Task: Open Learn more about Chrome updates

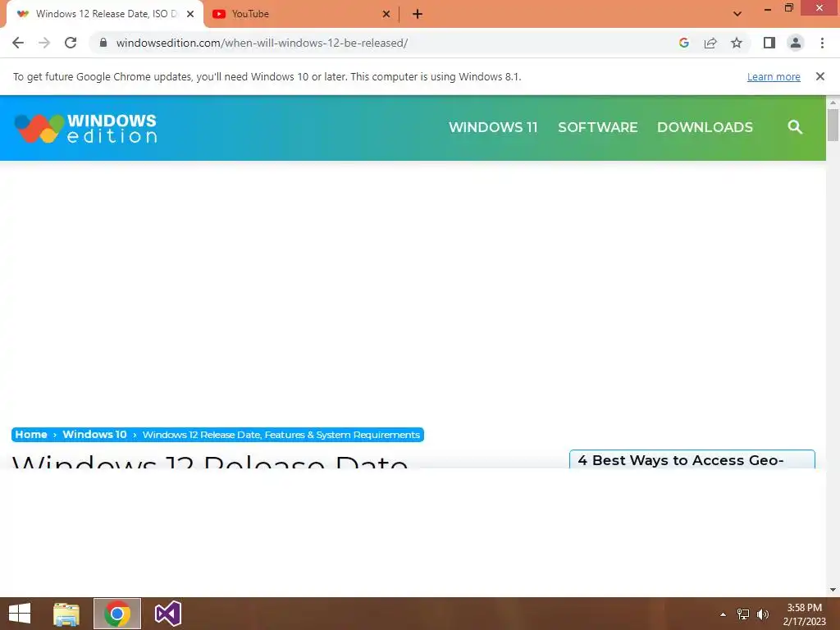Action: [774, 76]
